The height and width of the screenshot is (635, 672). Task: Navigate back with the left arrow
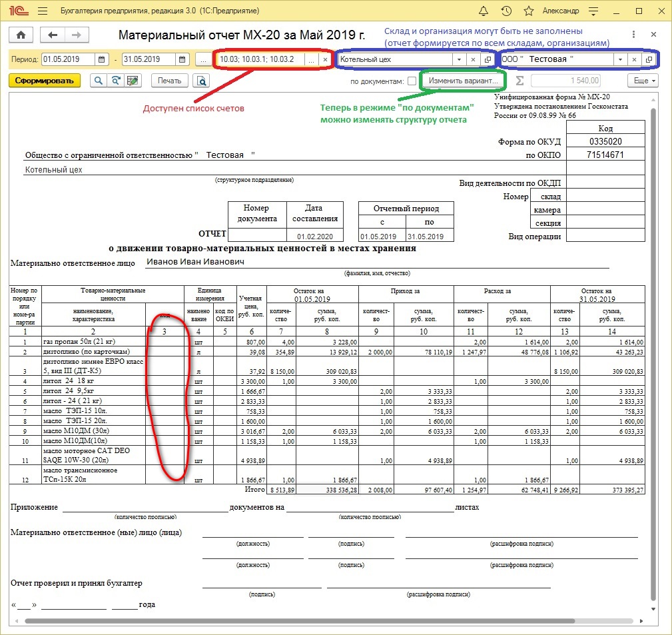coord(53,35)
